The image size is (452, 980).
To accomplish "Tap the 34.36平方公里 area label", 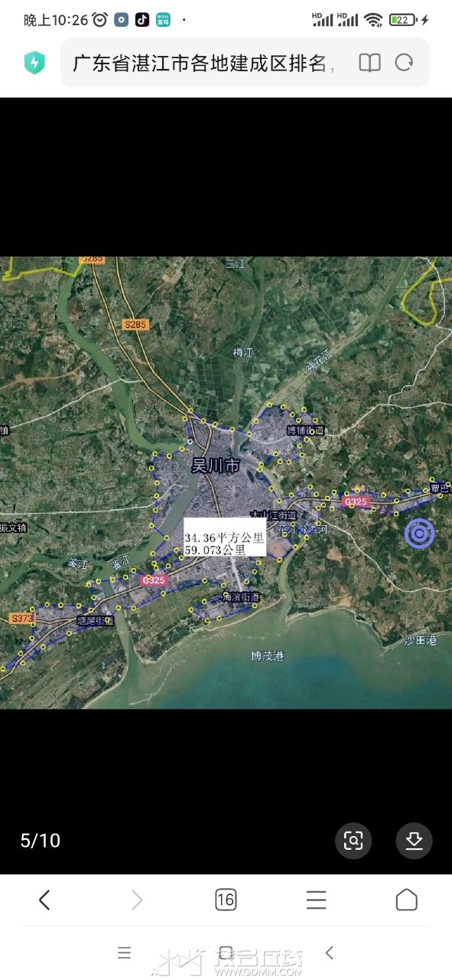I will (224, 538).
